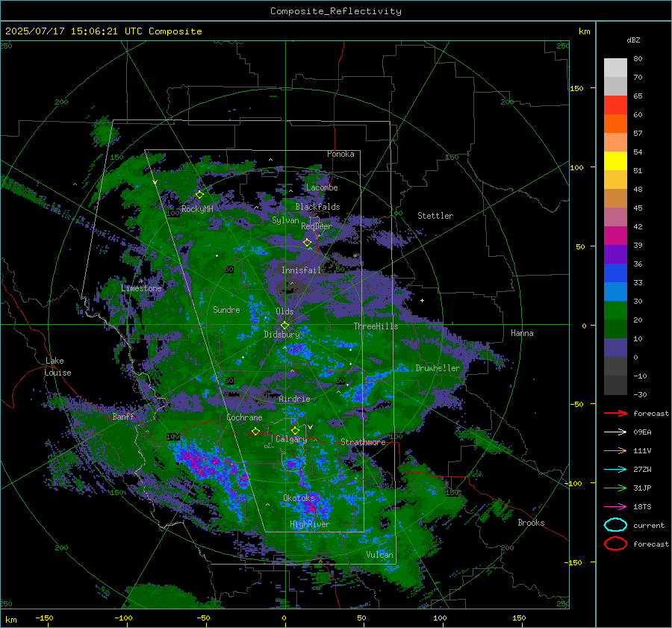Click the ThreeHills city label
672x628 pixels.
[x=376, y=326]
